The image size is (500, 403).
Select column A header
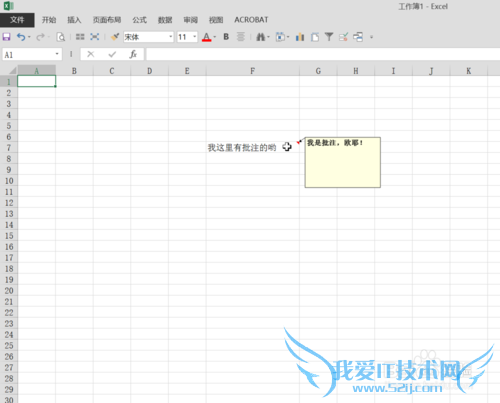click(x=36, y=71)
